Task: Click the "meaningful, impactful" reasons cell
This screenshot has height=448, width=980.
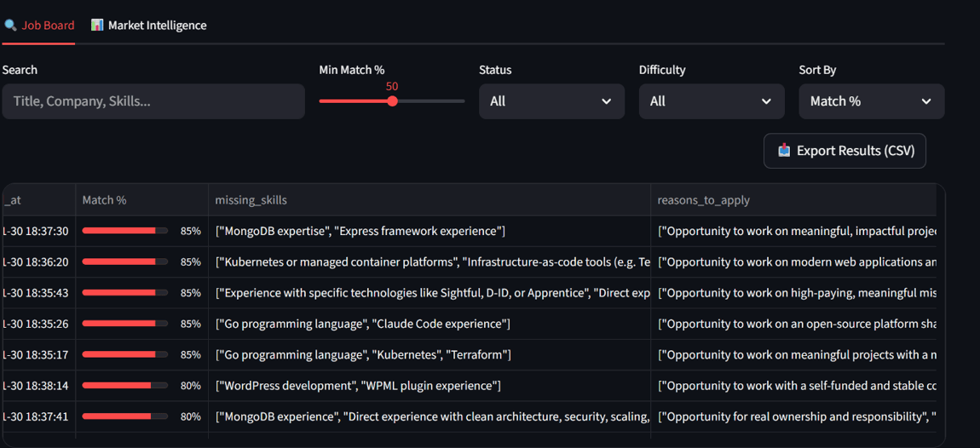Action: tap(793, 231)
